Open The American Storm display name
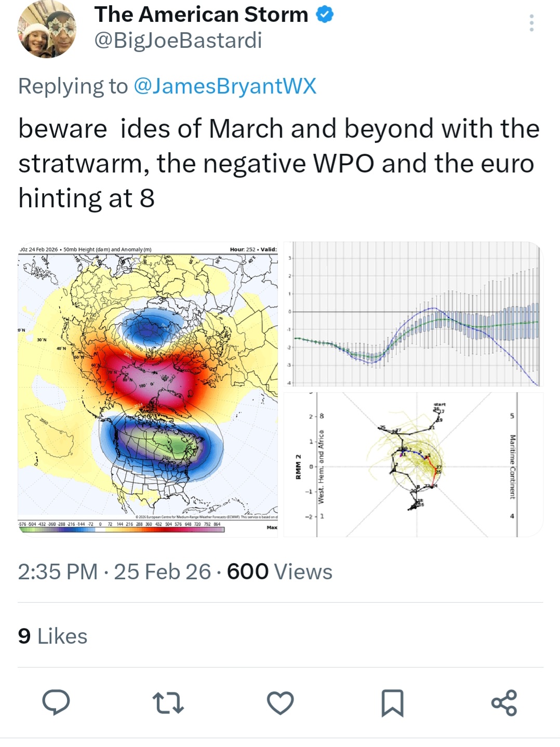This screenshot has width=560, height=747. click(202, 15)
